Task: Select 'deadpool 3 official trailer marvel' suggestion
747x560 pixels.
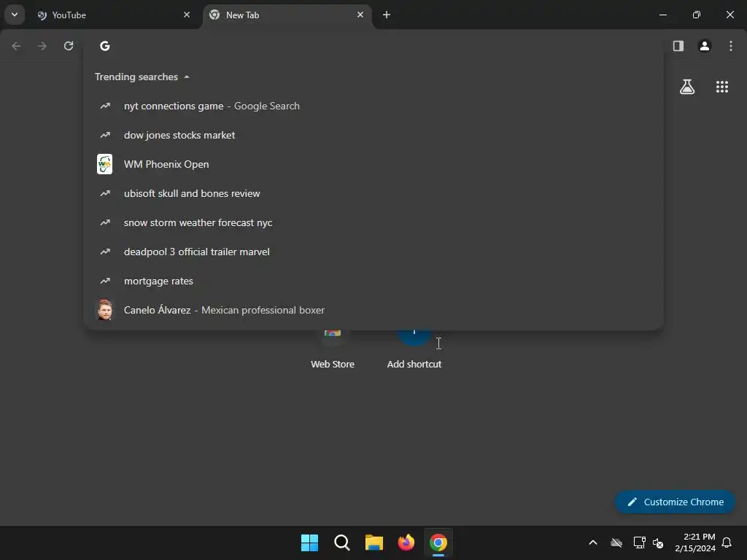Action: point(373,252)
